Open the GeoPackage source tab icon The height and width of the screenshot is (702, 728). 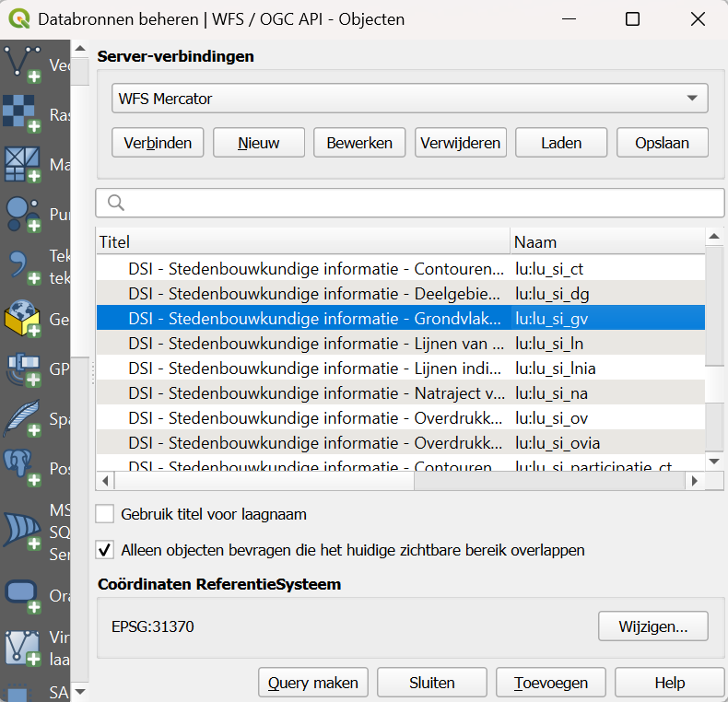[x=22, y=319]
